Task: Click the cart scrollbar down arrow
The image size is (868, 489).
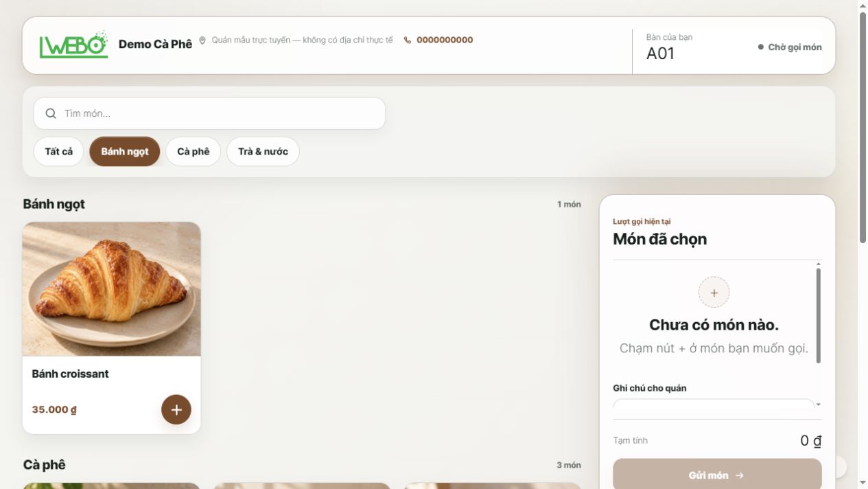Action: coord(819,405)
